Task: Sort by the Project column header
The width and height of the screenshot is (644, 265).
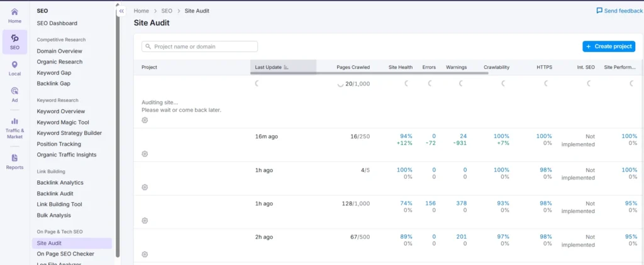Action: point(150,67)
